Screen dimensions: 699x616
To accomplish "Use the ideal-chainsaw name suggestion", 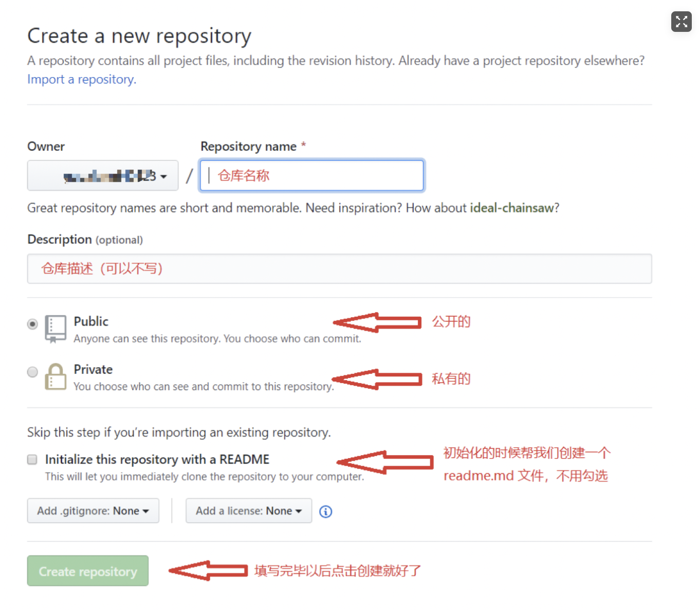I will [x=512, y=208].
